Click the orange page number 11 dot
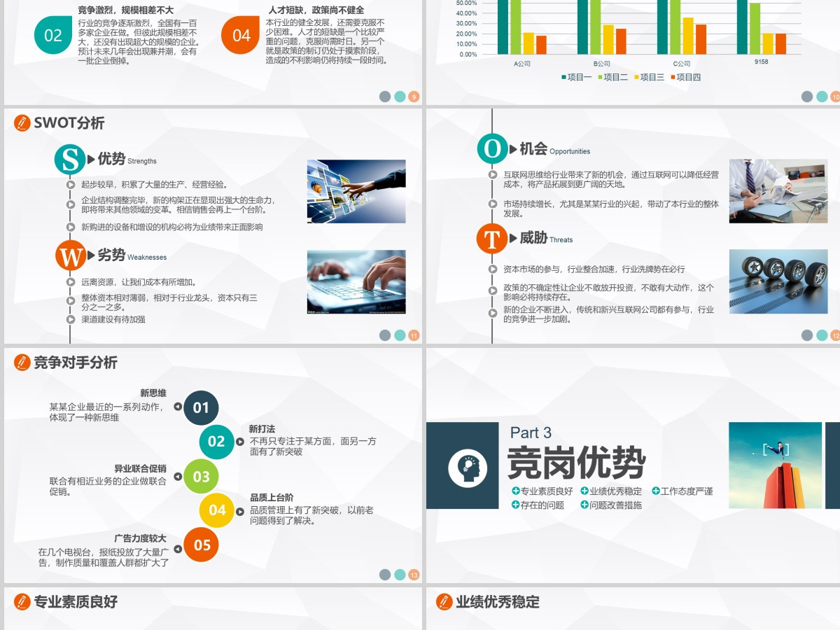 coord(414,335)
